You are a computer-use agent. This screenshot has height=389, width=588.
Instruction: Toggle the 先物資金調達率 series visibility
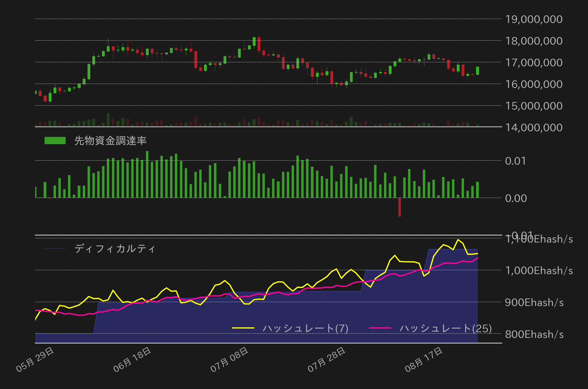tap(110, 140)
